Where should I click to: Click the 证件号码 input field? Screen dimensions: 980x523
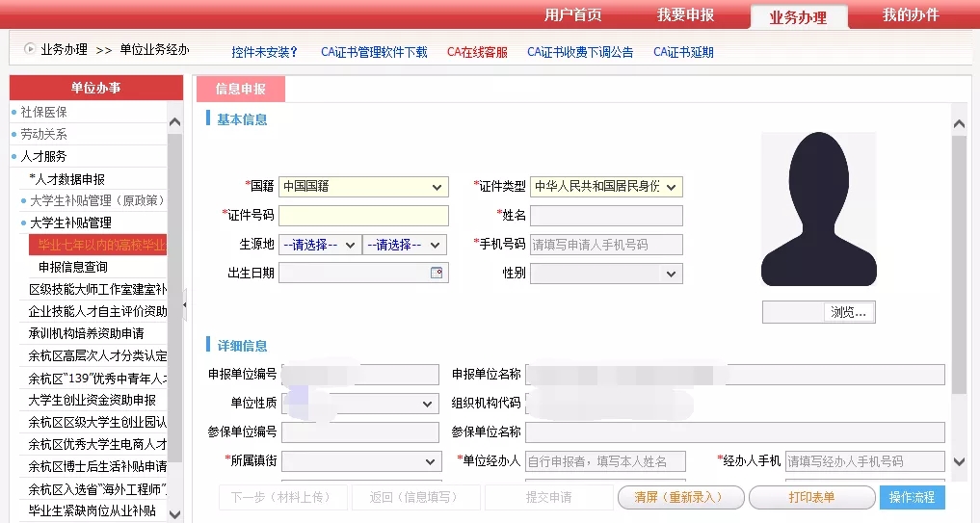coord(363,216)
